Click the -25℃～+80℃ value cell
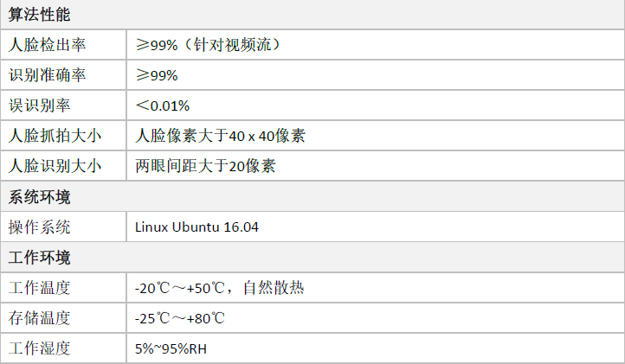Viewport: 625px width, 364px height. (376, 318)
